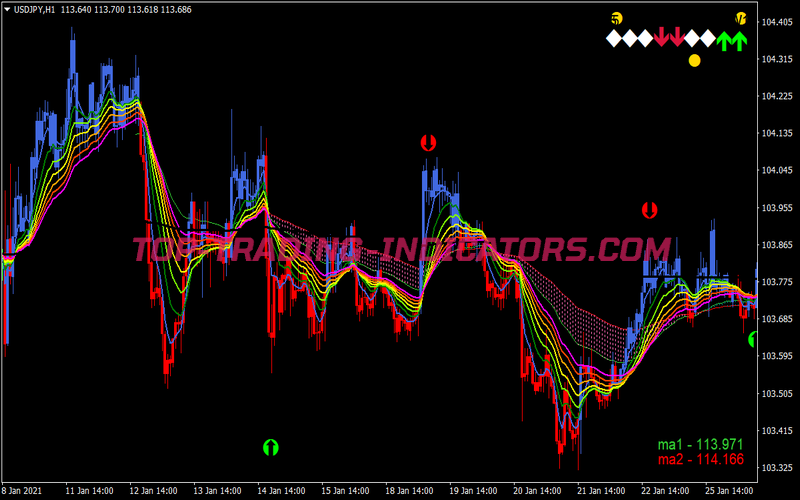Click the 14 Jan 14:00 time label
Image resolution: width=800 pixels, height=500 pixels.
point(282,491)
